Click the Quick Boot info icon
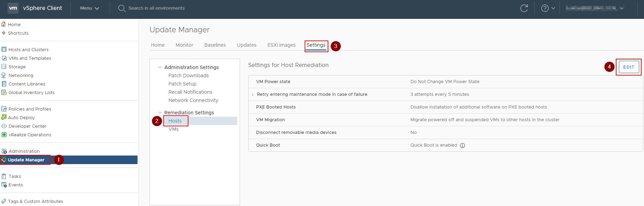 [462, 145]
